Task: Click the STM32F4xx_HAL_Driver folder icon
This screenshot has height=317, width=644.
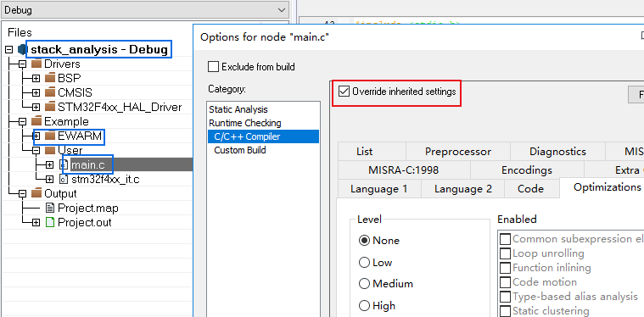Action: [x=50, y=107]
